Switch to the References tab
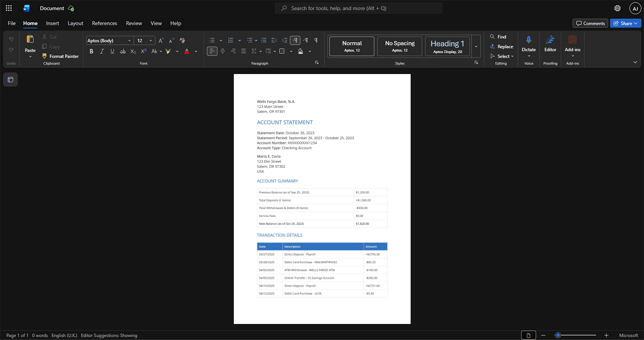644x340 pixels. [x=105, y=23]
